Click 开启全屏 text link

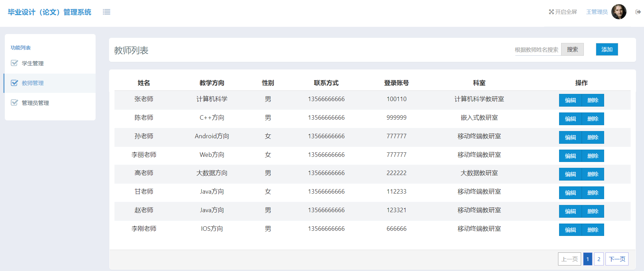coord(566,12)
